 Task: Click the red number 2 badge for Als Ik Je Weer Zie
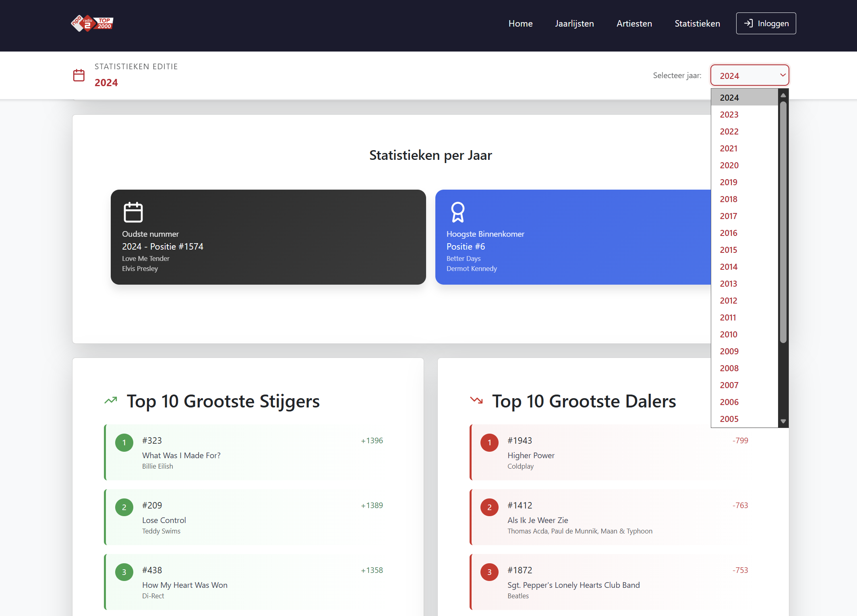tap(489, 507)
